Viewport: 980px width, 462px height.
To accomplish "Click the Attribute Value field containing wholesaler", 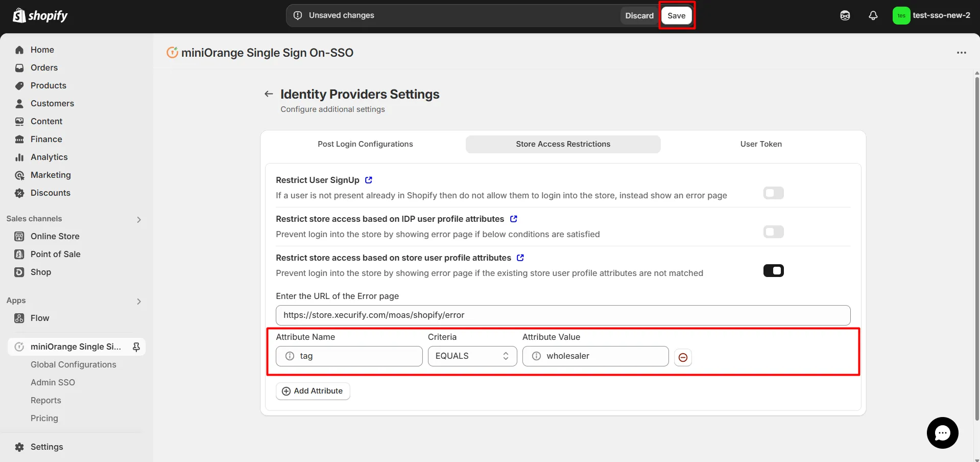I will pos(595,356).
